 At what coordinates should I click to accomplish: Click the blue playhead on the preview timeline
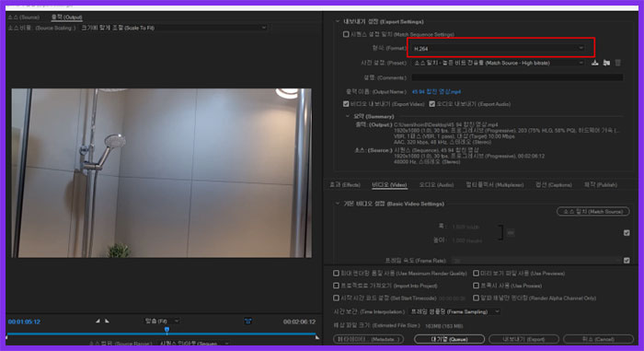(x=167, y=330)
